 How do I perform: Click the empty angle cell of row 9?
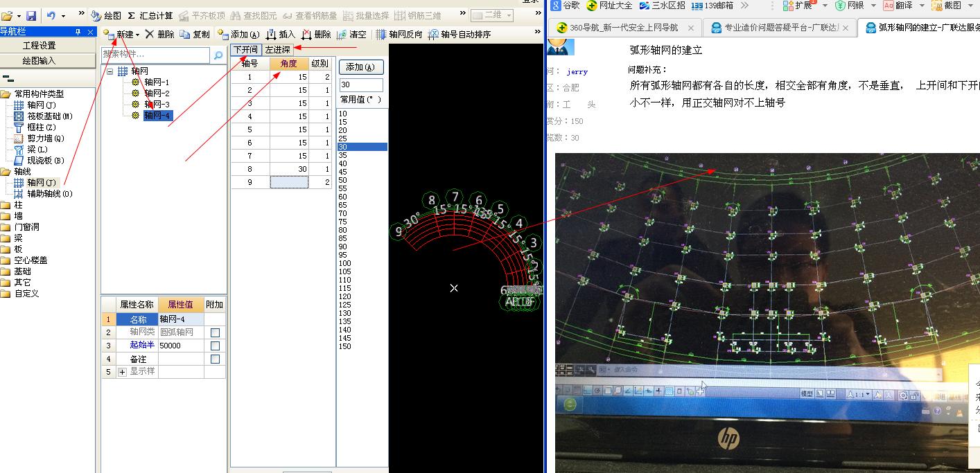click(x=289, y=182)
